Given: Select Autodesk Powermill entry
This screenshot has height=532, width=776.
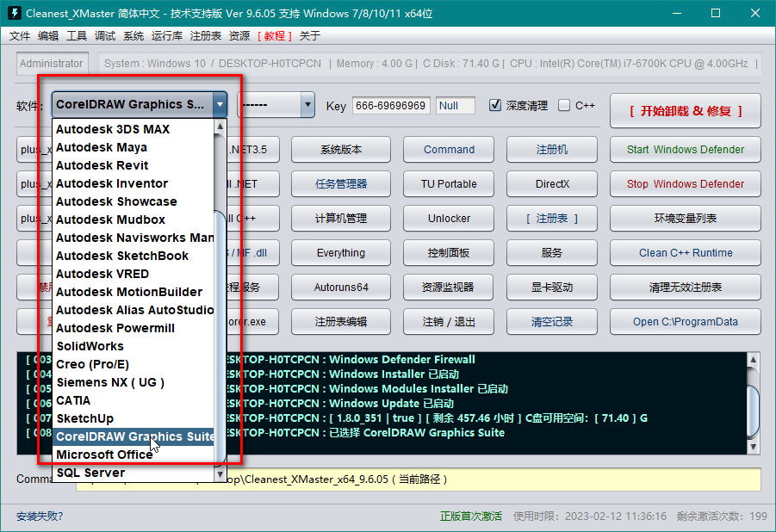Looking at the screenshot, I should coord(133,328).
